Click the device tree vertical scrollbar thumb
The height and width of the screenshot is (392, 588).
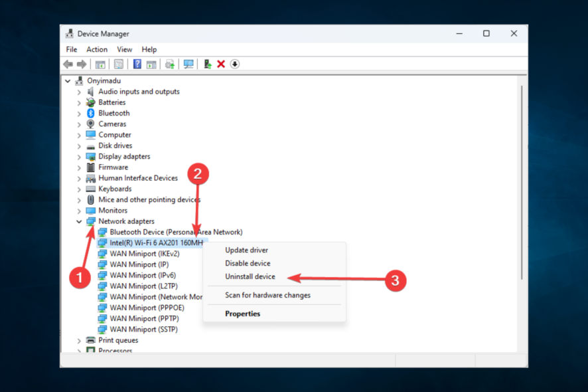click(522, 183)
